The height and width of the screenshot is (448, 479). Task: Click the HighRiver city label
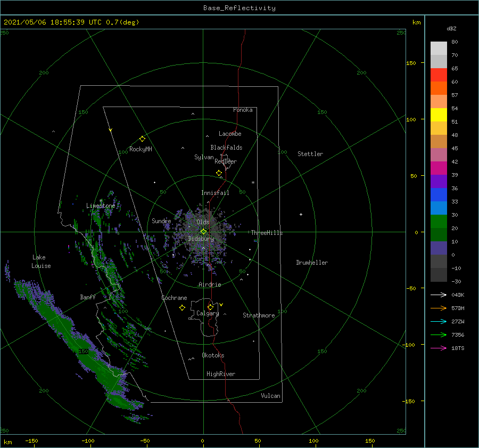[221, 374]
